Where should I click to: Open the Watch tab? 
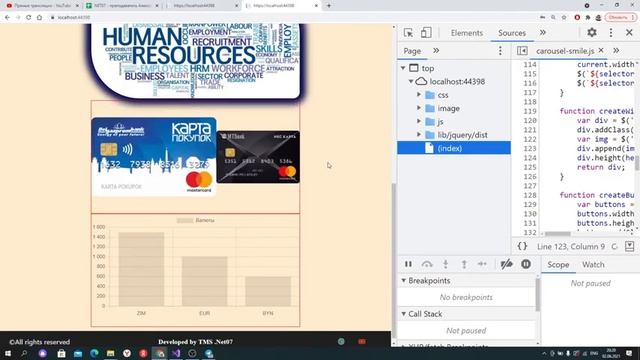(593, 264)
